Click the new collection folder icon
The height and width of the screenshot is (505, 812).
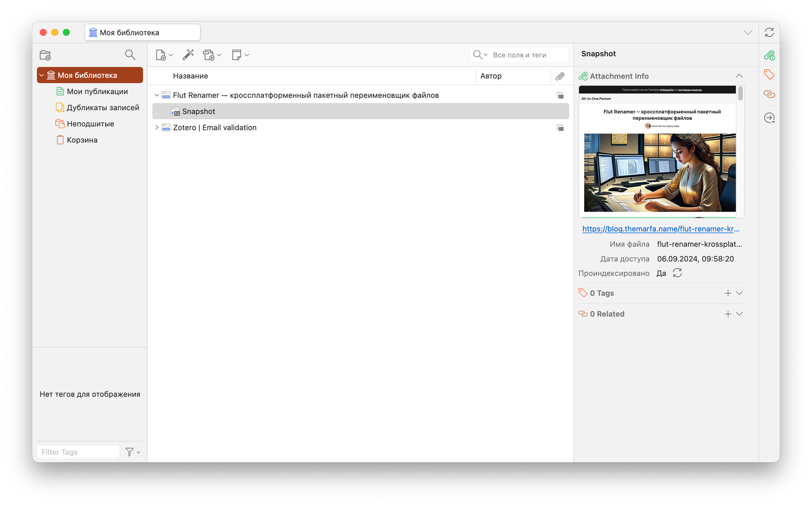click(x=45, y=55)
